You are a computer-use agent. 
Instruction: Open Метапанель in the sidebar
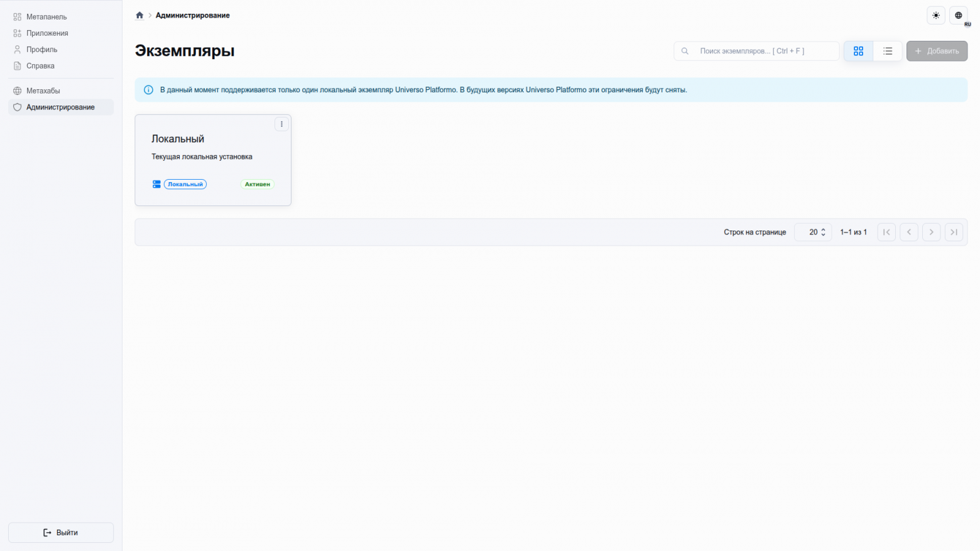61,17
